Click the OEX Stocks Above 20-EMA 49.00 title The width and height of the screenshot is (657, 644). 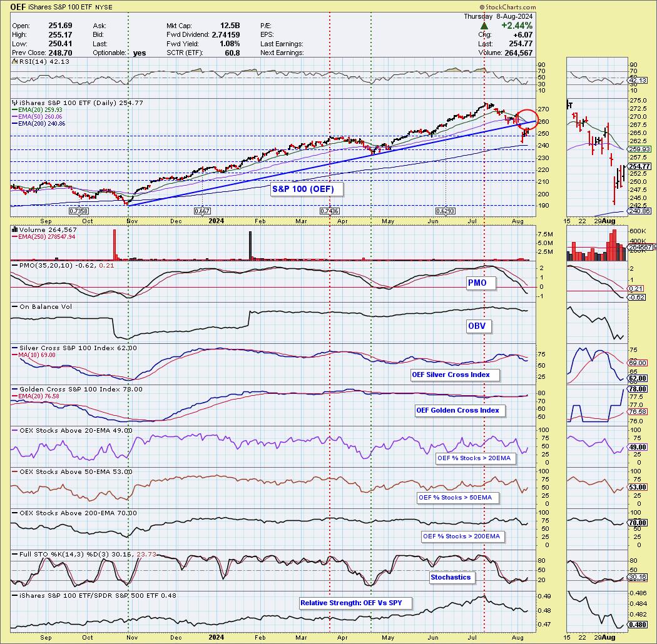76,430
